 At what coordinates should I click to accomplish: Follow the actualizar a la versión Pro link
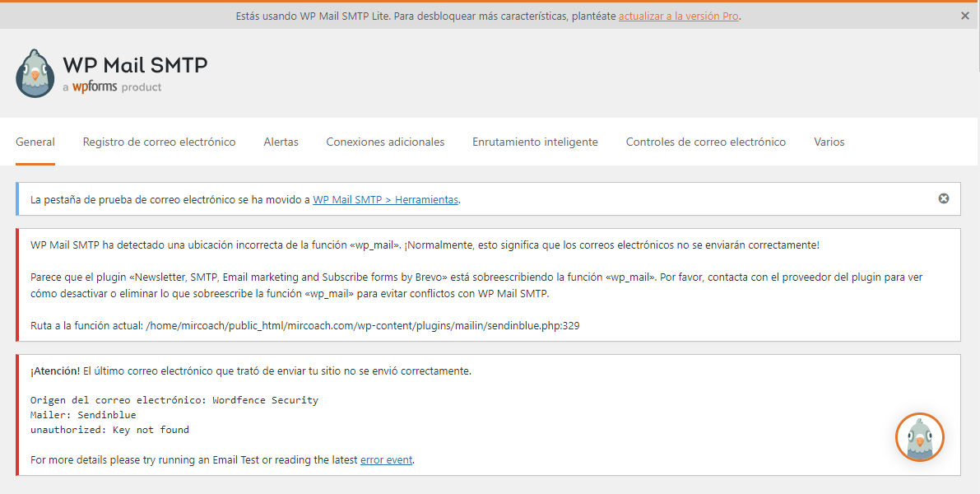point(678,16)
